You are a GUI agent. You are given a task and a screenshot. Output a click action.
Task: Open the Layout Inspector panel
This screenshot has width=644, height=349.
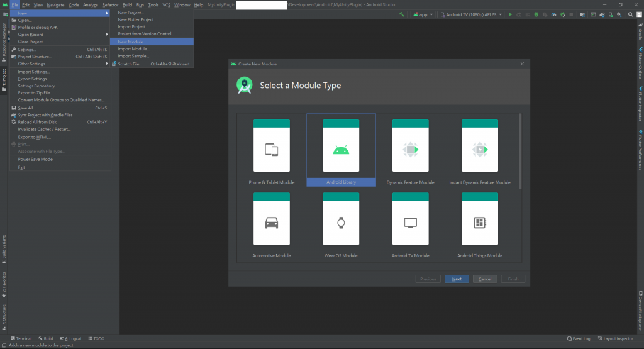(615, 339)
